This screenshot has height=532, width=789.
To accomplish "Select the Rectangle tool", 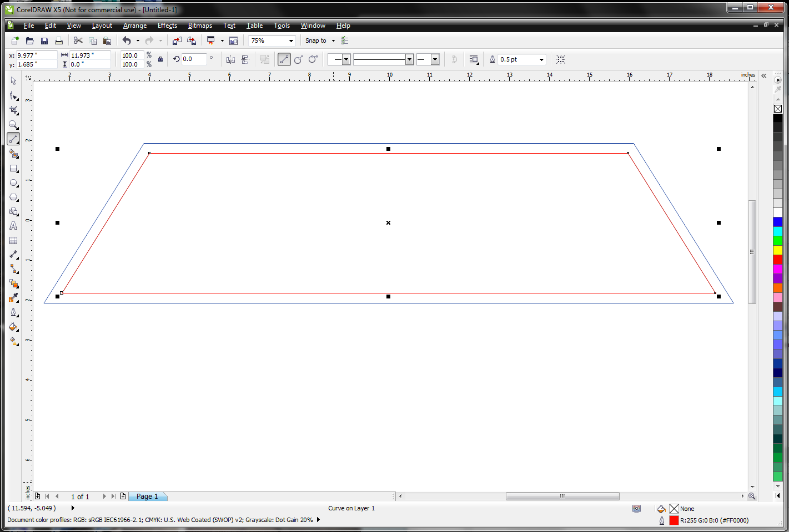I will (x=13, y=168).
